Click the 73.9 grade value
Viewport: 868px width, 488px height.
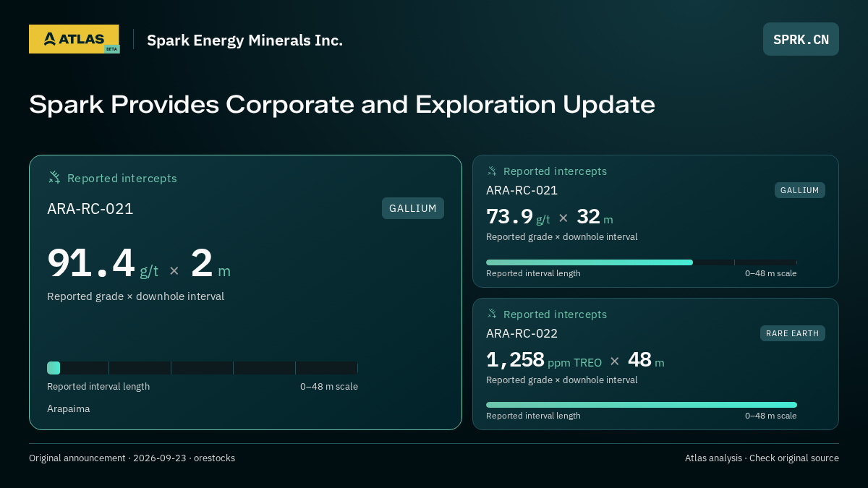(509, 217)
